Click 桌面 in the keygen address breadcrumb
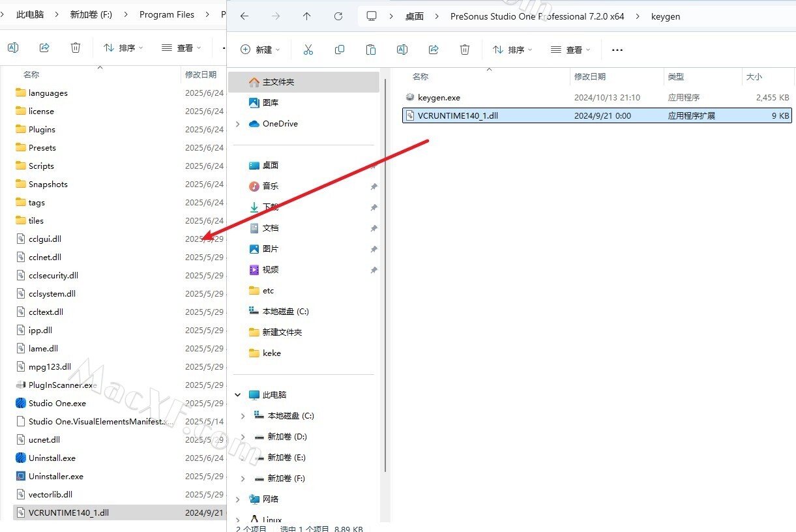 pyautogui.click(x=415, y=16)
